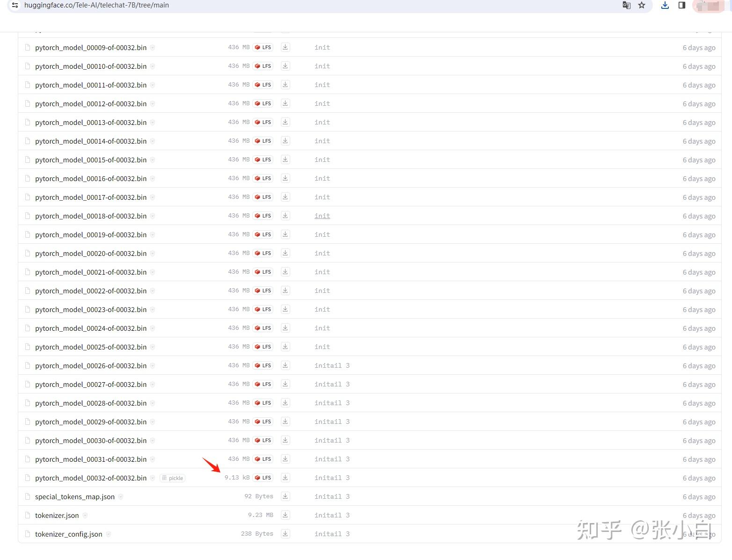Click file icon of pytorch_model_00009-of-00032.bin row
The width and height of the screenshot is (732, 560).
(27, 47)
